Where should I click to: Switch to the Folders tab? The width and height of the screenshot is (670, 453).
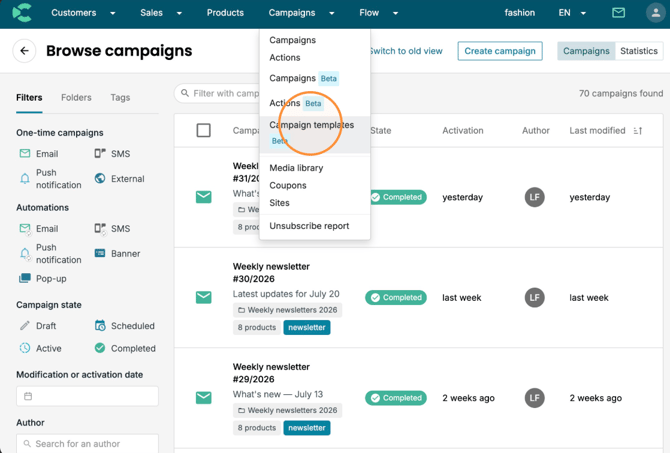click(76, 98)
